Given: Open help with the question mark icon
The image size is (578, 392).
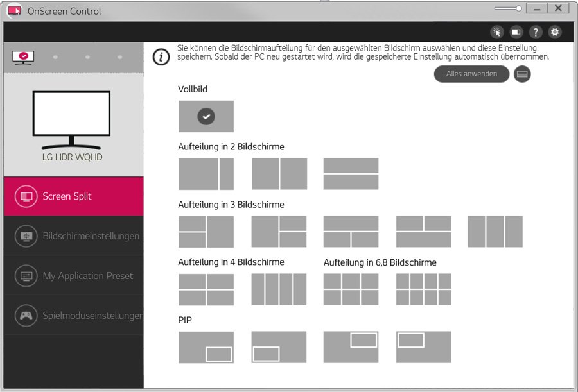Looking at the screenshot, I should (536, 32).
